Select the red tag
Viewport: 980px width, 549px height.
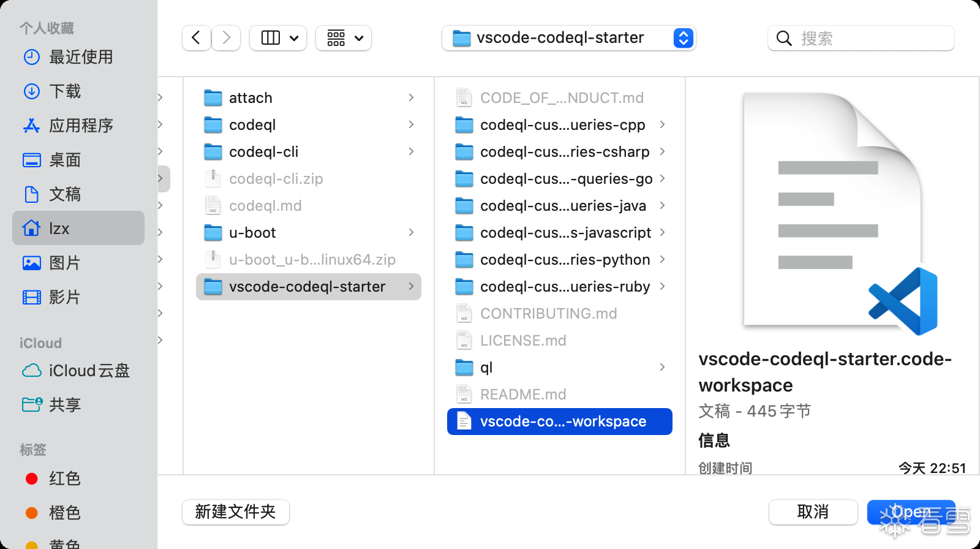coord(64,479)
